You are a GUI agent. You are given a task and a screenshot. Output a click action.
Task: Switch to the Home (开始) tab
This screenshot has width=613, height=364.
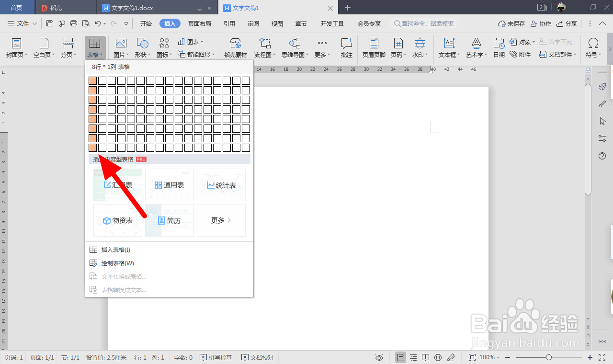(x=146, y=23)
